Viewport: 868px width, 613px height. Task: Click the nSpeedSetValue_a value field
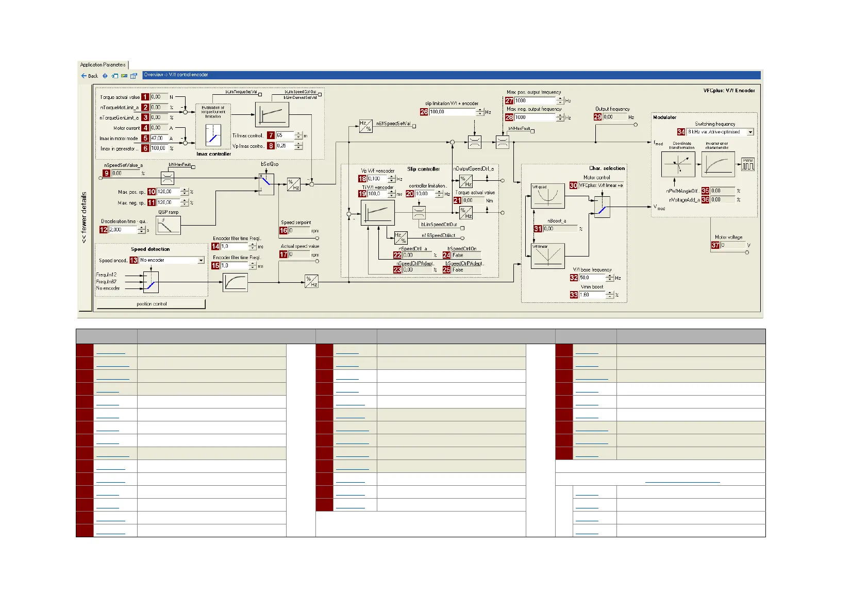tap(126, 174)
